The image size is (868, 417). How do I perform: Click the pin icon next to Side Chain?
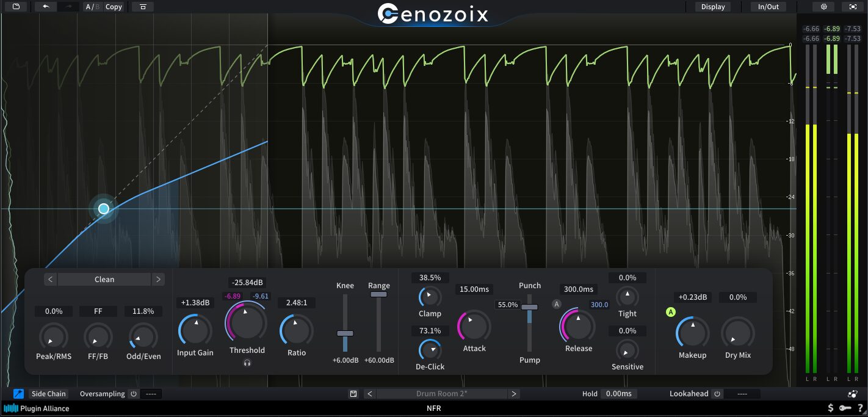[x=18, y=394]
